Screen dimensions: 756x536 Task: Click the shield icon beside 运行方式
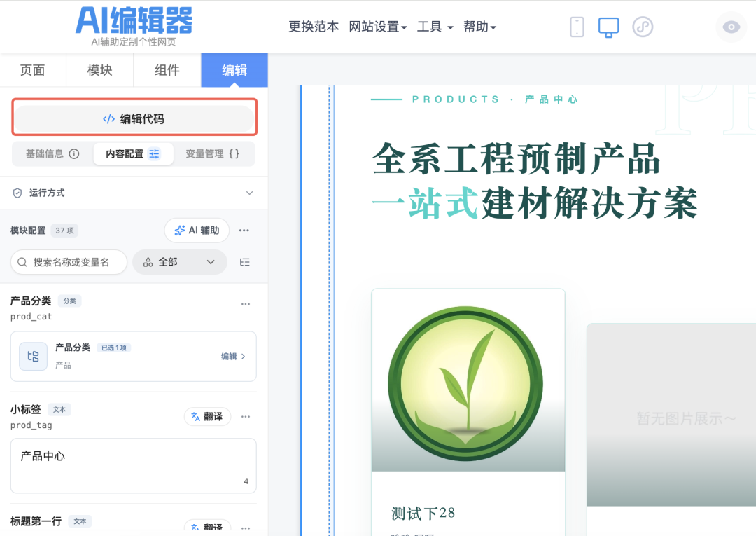pos(17,193)
